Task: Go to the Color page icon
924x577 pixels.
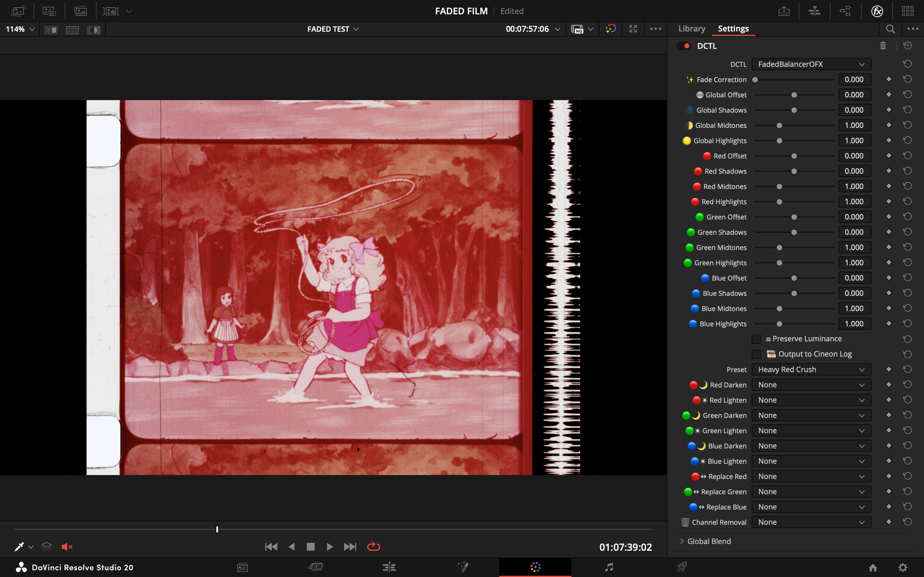Action: [x=535, y=567]
